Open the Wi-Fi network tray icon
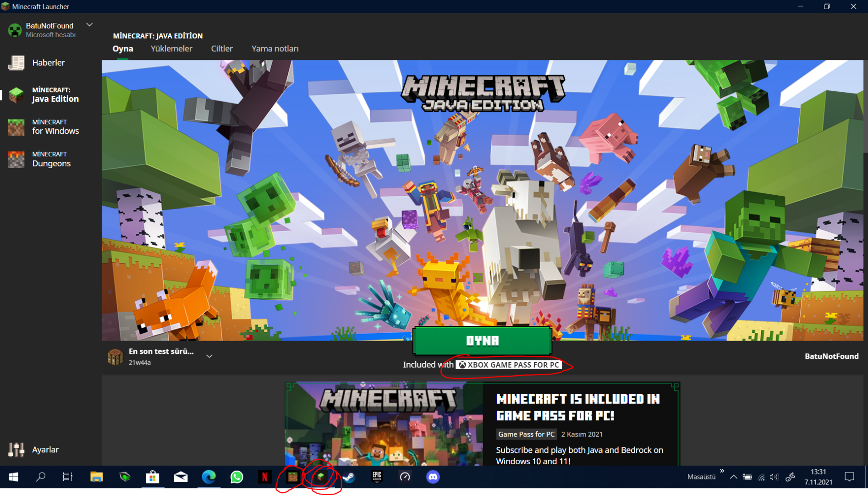The height and width of the screenshot is (495, 868). click(761, 477)
